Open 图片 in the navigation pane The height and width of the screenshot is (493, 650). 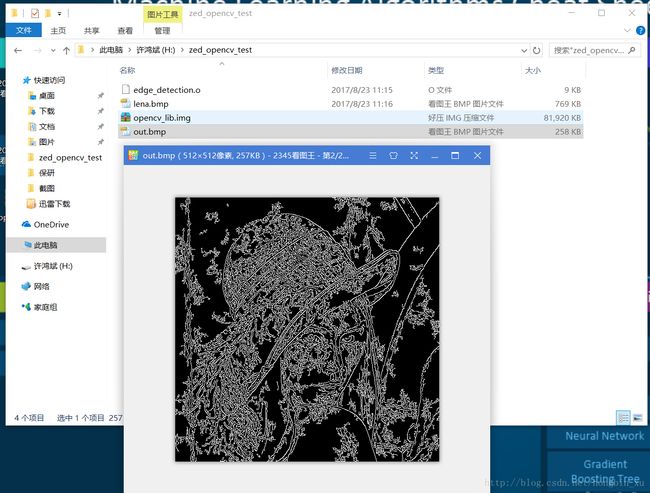click(x=46, y=142)
